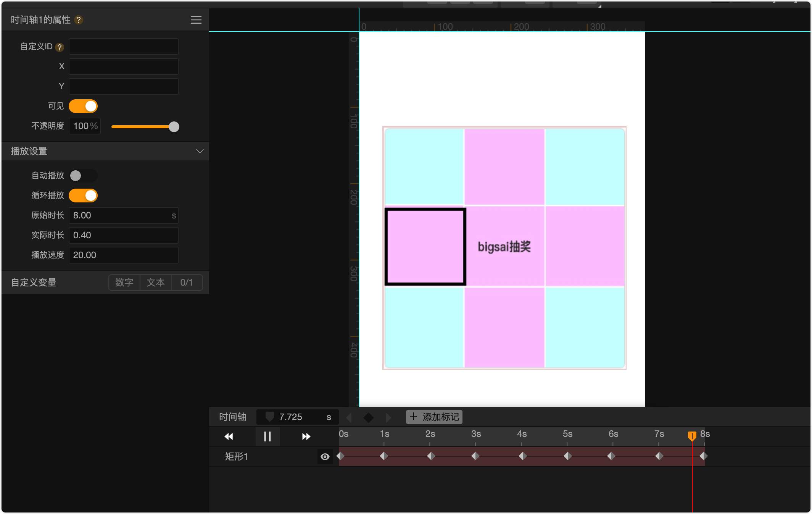
Task: Click help icon next to 时间轴1的属性
Action: point(79,20)
